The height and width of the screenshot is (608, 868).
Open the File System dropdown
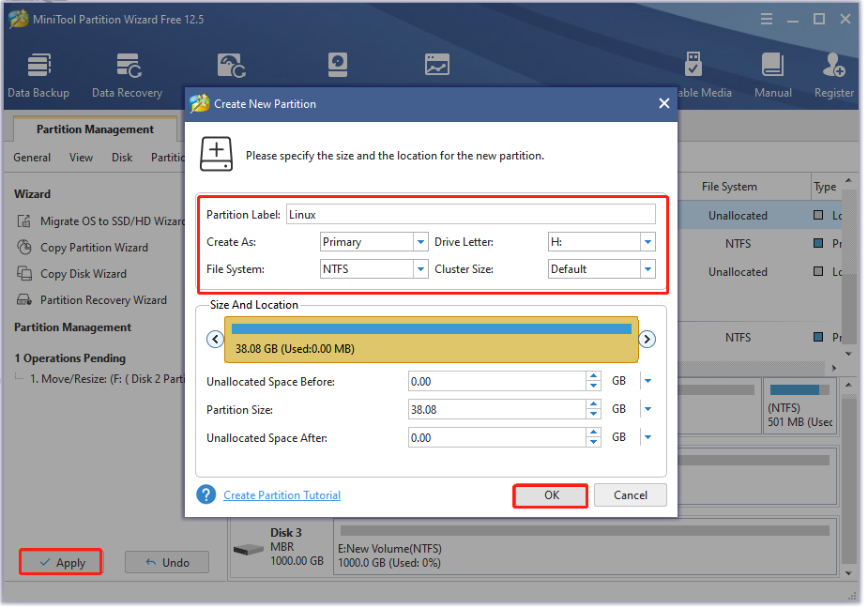(x=420, y=269)
